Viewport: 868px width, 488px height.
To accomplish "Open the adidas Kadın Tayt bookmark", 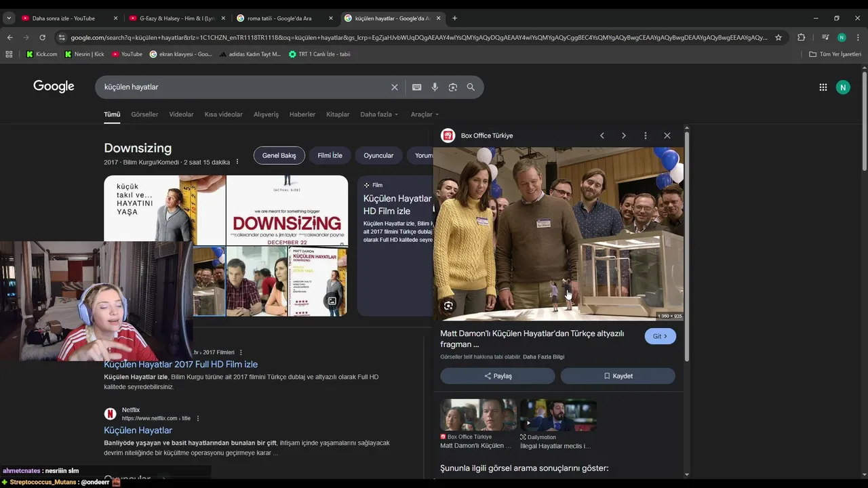I will [250, 54].
